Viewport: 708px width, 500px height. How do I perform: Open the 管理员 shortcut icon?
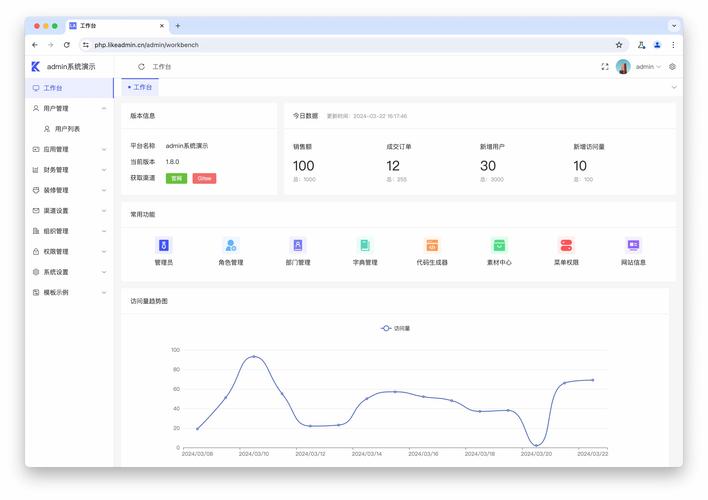(164, 245)
